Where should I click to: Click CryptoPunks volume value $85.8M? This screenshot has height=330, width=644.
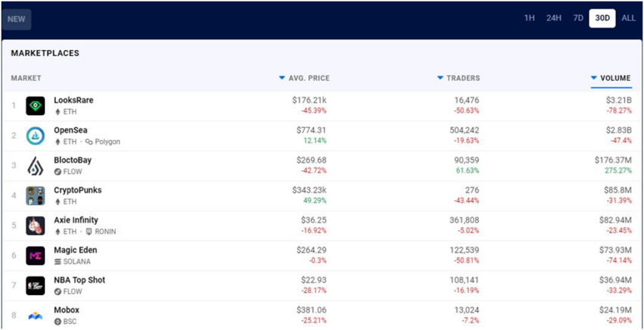[617, 190]
